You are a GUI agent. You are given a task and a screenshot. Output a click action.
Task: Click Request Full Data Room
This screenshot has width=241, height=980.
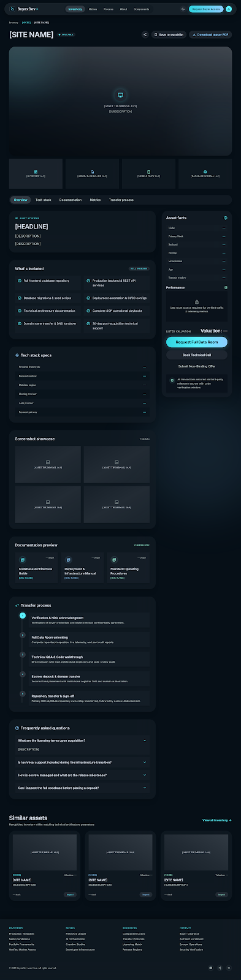pos(197,342)
